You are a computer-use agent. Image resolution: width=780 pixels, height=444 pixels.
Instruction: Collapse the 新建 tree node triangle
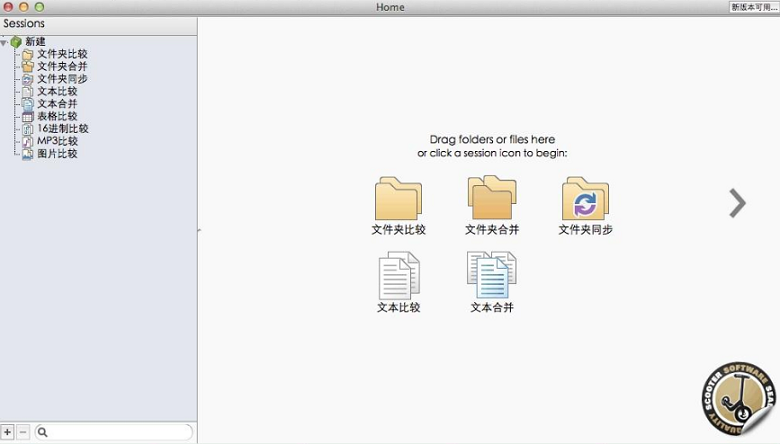(4, 43)
